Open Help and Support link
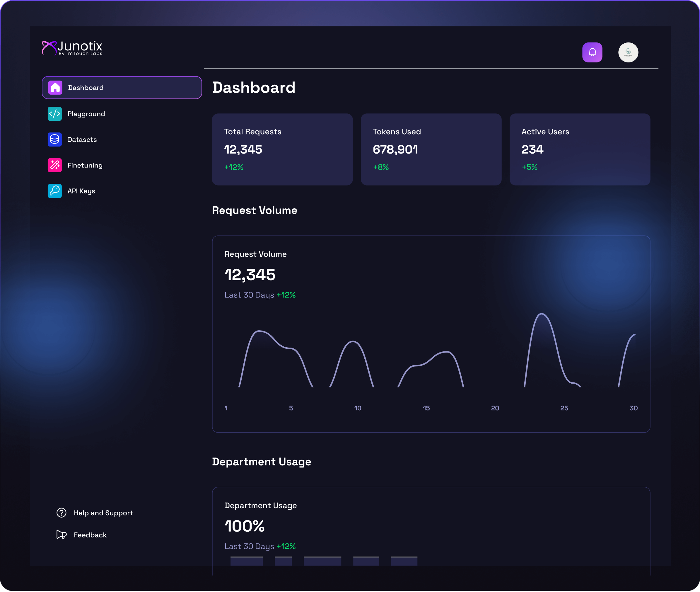Image resolution: width=700 pixels, height=592 pixels. (x=103, y=513)
